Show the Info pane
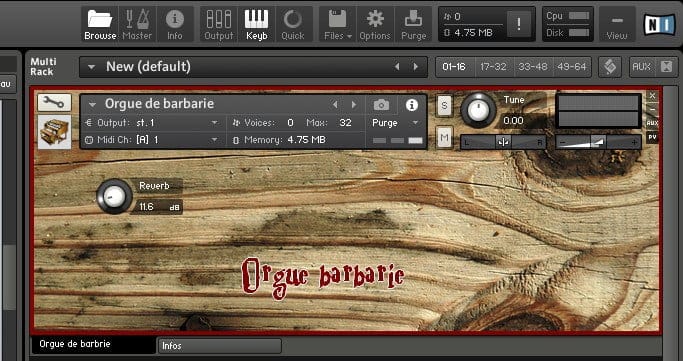Image resolution: width=683 pixels, height=361 pixels. pos(175,24)
